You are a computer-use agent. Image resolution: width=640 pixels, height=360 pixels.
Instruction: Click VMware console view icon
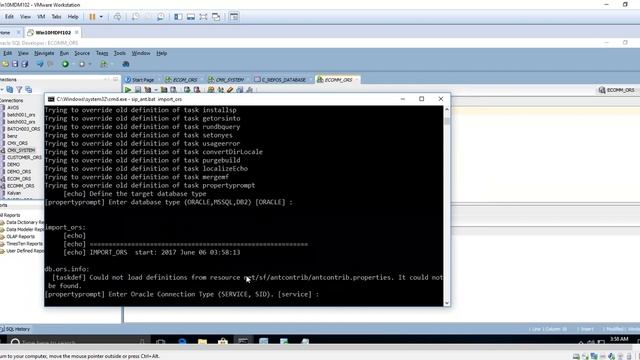(x=234, y=17)
